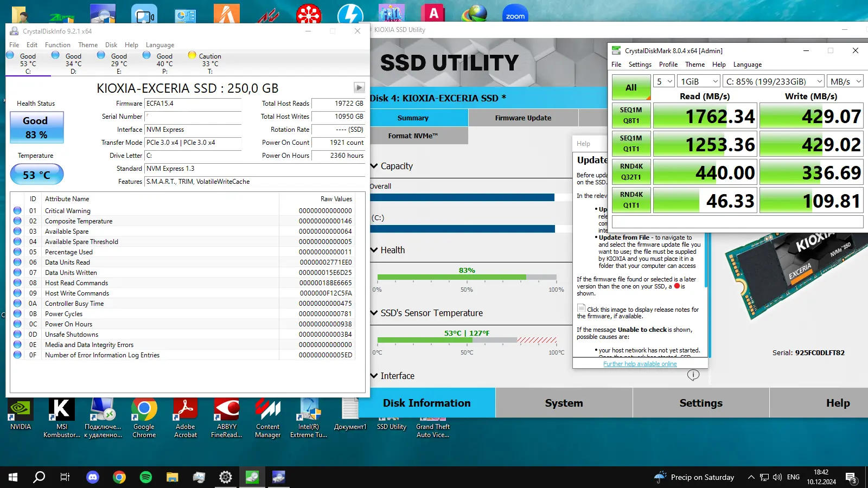Click CrystalDiskMark comment text field

click(x=737, y=222)
